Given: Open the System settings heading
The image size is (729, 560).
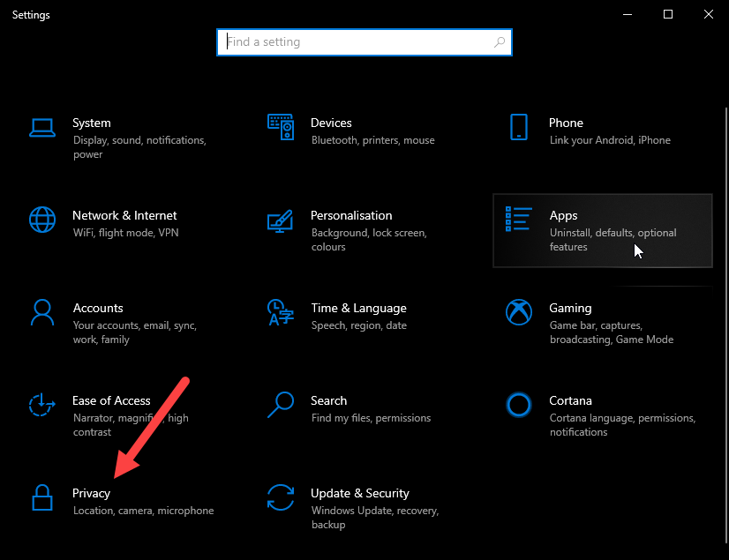Looking at the screenshot, I should [92, 123].
